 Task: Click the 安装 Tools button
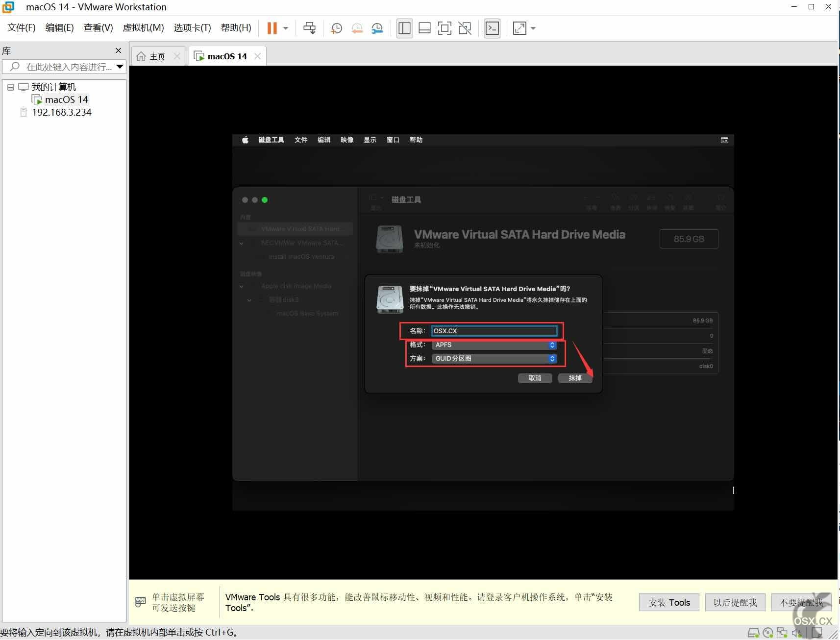[x=669, y=602]
